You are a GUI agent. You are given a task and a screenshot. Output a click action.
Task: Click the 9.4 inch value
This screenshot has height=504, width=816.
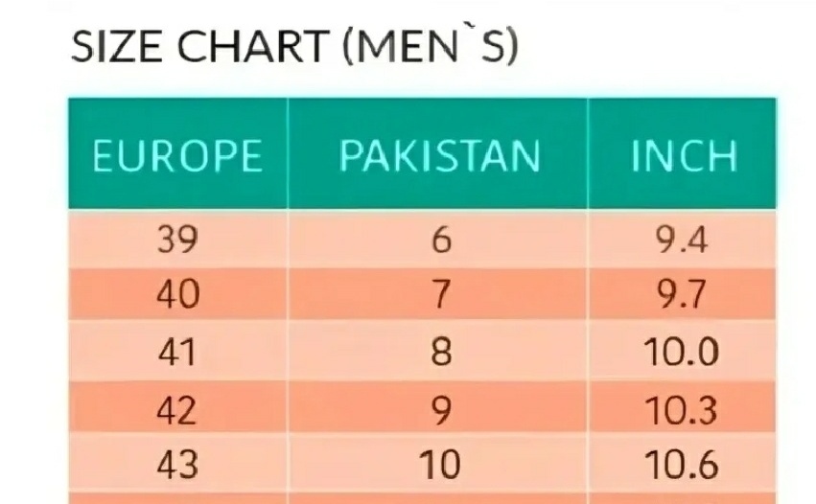(683, 240)
